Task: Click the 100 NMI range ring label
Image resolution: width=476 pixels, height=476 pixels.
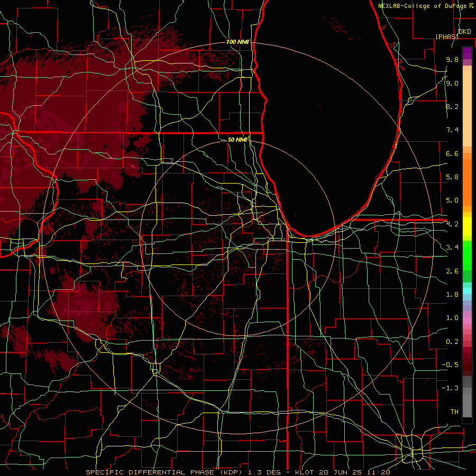Action: pyautogui.click(x=237, y=42)
